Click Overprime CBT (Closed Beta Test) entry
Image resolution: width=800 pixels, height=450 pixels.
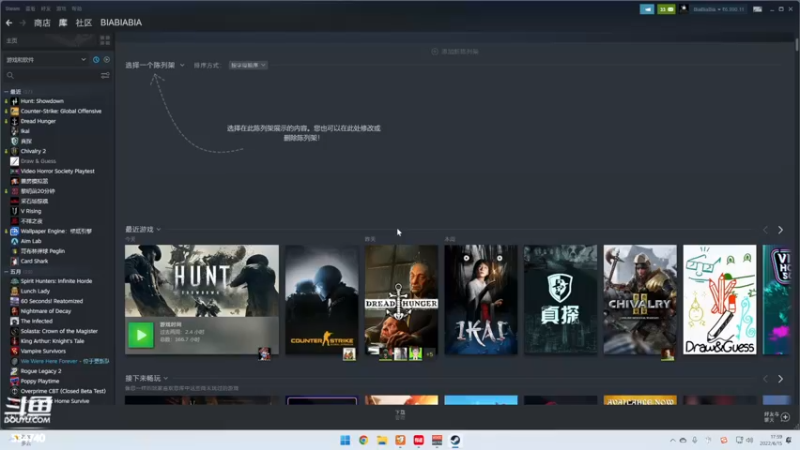[x=63, y=391]
